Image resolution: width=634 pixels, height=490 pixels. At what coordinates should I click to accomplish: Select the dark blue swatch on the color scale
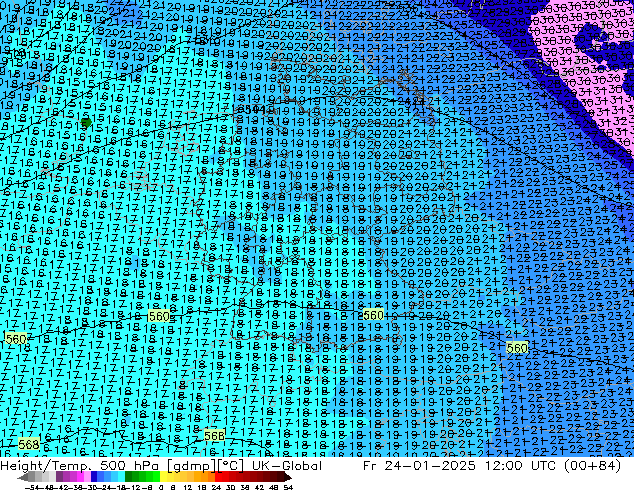[94, 477]
